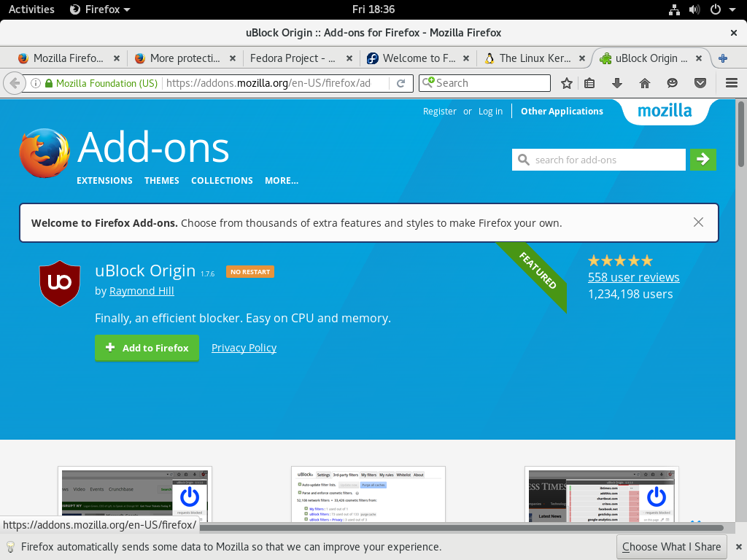Click the vertical page scrollbar
This screenshot has width=747, height=560.
click(x=741, y=134)
